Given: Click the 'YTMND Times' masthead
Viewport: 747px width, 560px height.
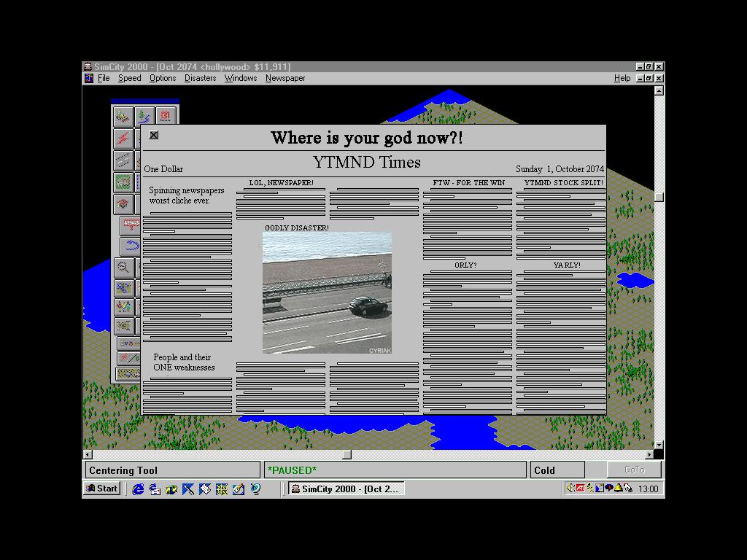Looking at the screenshot, I should coord(367,163).
